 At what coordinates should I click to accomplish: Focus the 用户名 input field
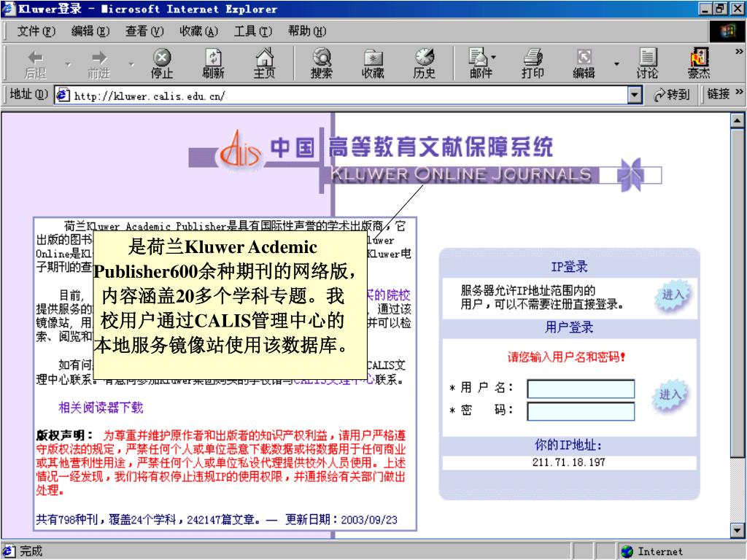(x=581, y=389)
